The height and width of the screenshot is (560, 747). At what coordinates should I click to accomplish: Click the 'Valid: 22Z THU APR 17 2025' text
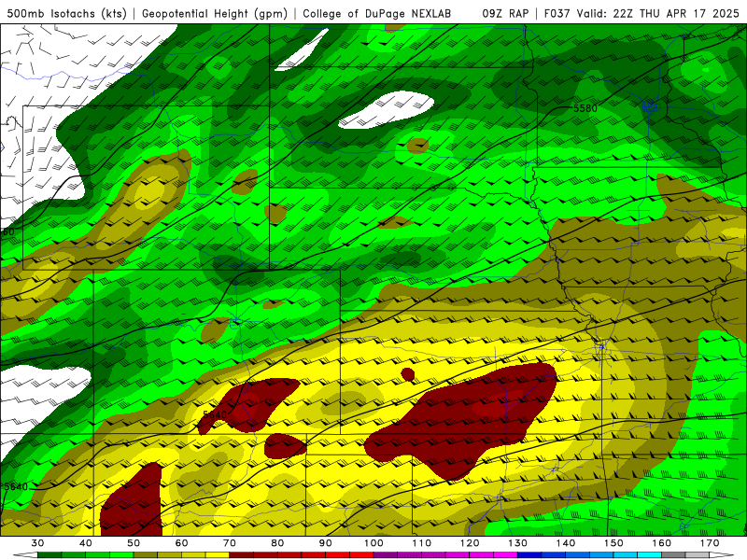click(658, 13)
